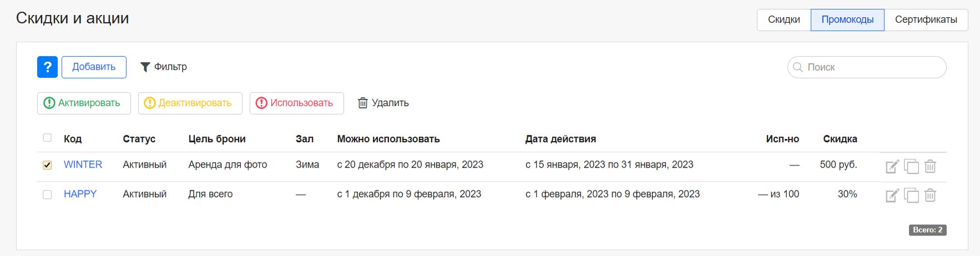
Task: Duplicate the WINTER promo code
Action: click(911, 166)
